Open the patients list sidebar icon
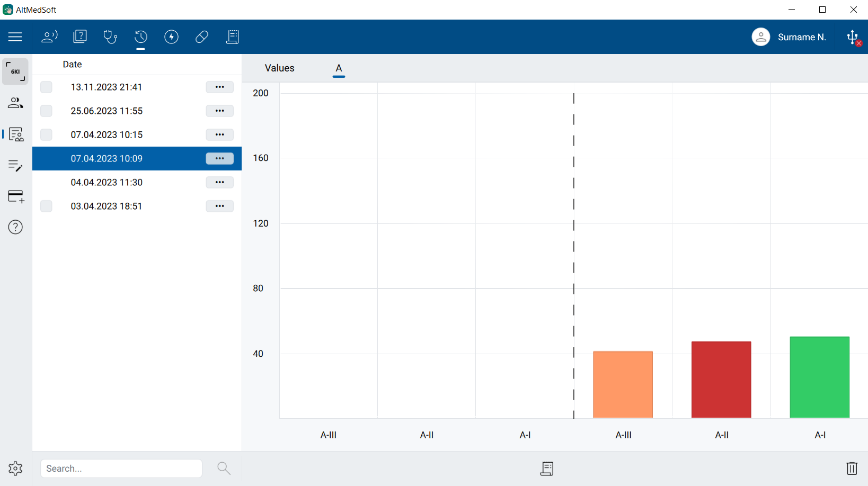 click(15, 103)
